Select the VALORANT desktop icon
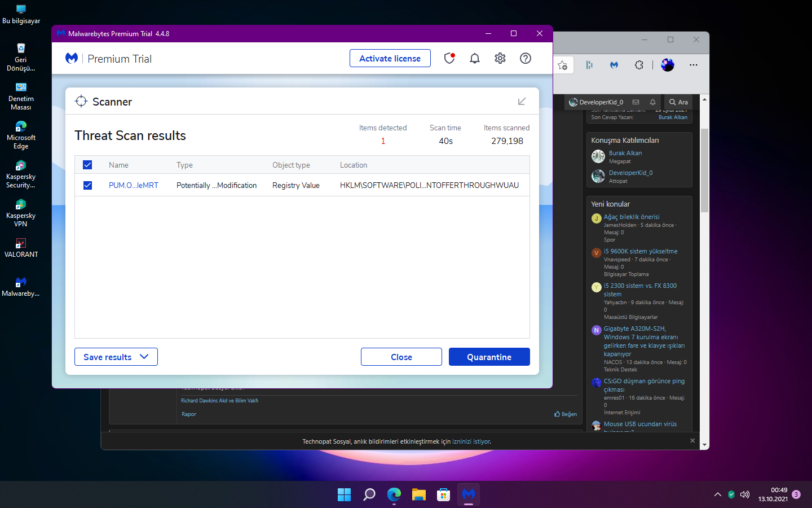The image size is (812, 508). tap(21, 248)
